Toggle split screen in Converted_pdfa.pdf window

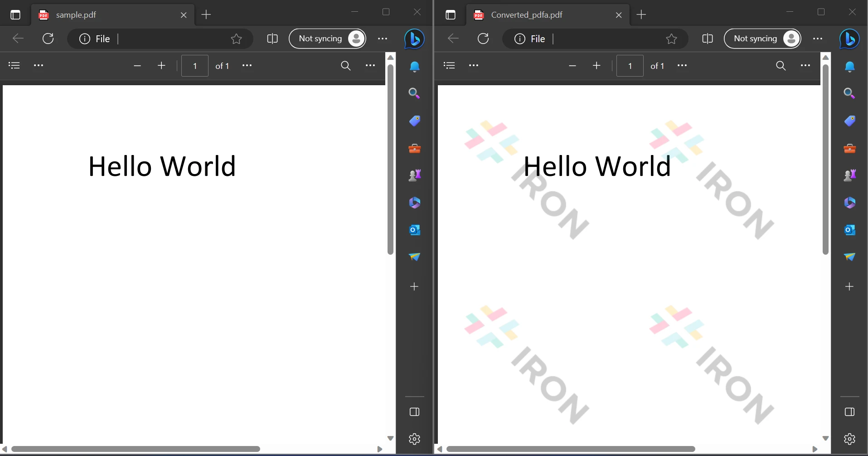point(708,39)
